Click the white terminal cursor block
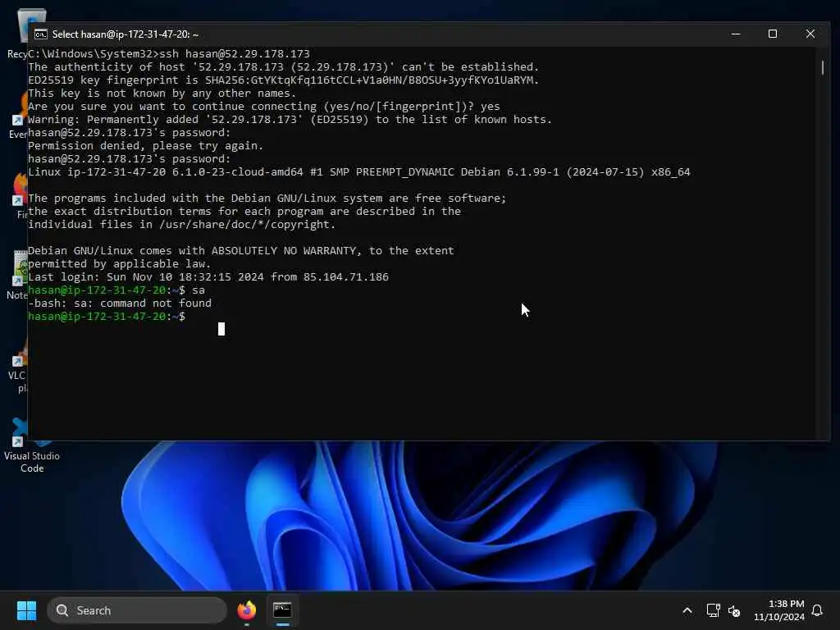Image resolution: width=840 pixels, height=630 pixels. (221, 329)
